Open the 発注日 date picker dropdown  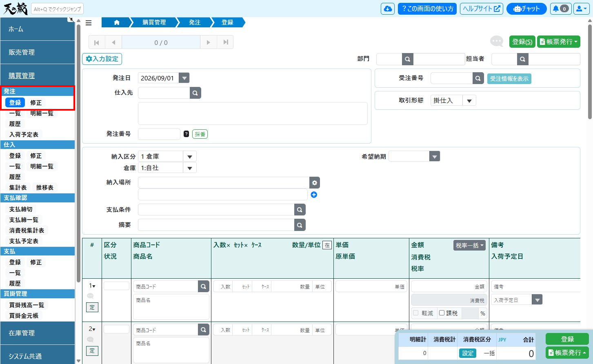[184, 78]
